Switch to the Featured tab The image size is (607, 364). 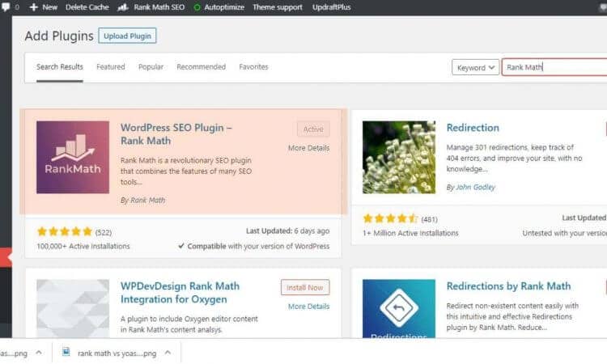(x=111, y=67)
